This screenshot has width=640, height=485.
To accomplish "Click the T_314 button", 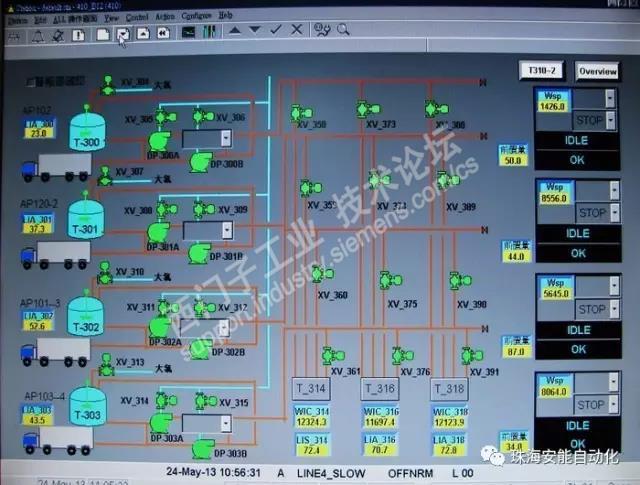I will 311,388.
